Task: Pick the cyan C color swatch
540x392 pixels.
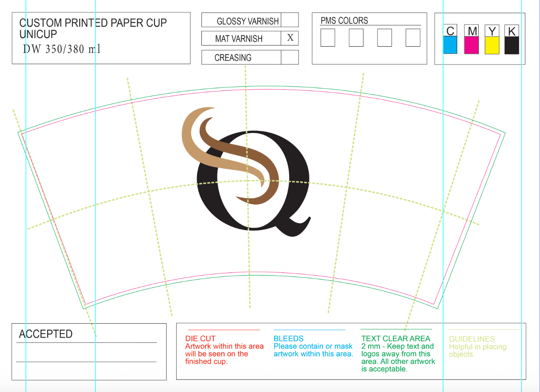Action: coord(450,45)
